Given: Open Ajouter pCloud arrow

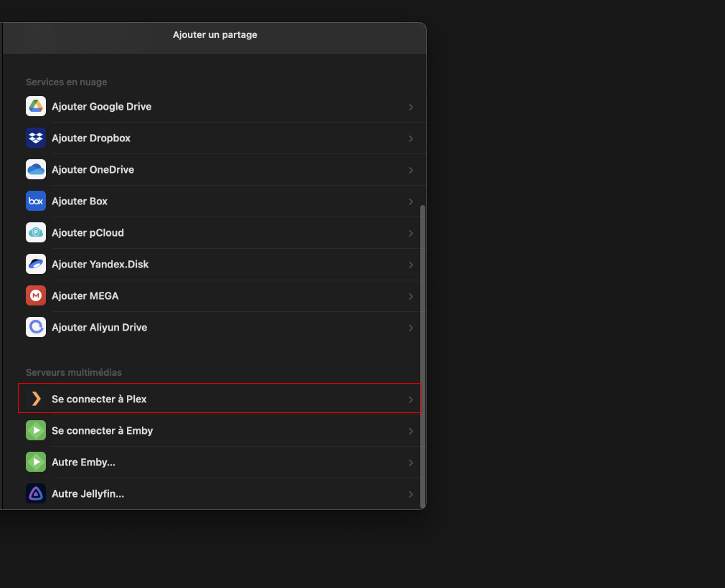Looking at the screenshot, I should pyautogui.click(x=411, y=234).
